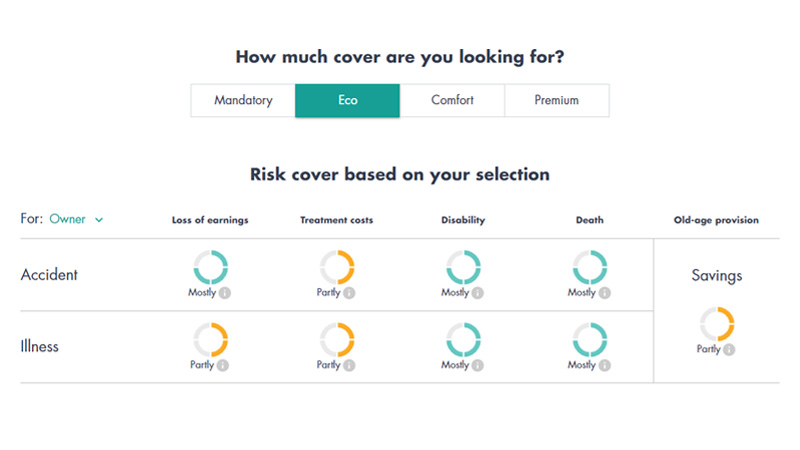The width and height of the screenshot is (800, 450).
Task: Click info icon for Accident Loss of earnings
Action: 223,293
